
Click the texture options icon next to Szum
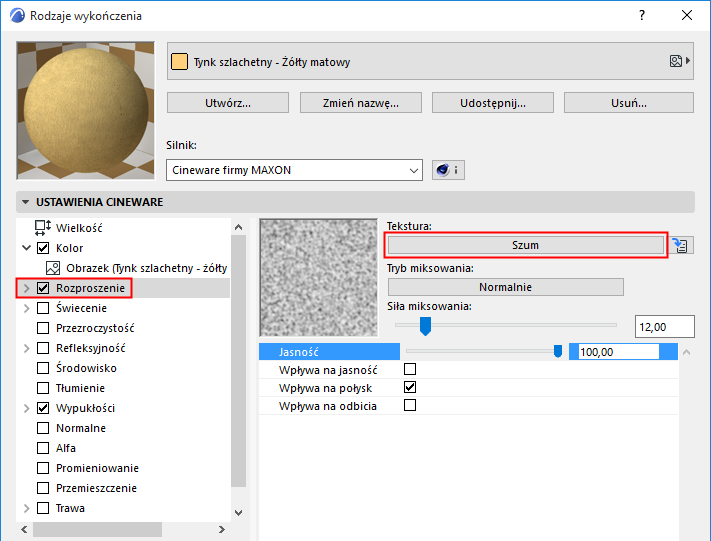(x=680, y=245)
